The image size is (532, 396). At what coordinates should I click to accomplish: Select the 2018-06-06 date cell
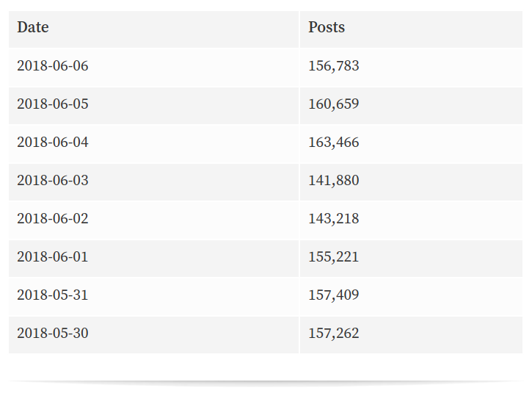[153, 68]
